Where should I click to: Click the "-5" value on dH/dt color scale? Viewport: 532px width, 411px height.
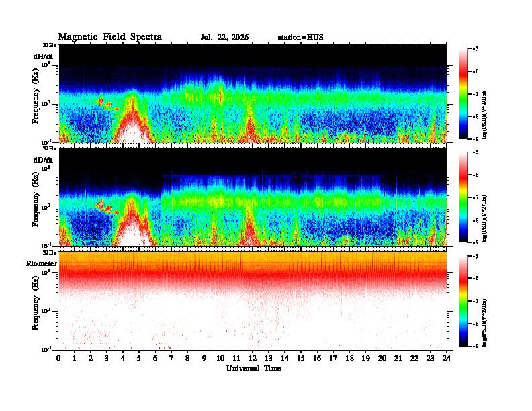click(x=475, y=49)
